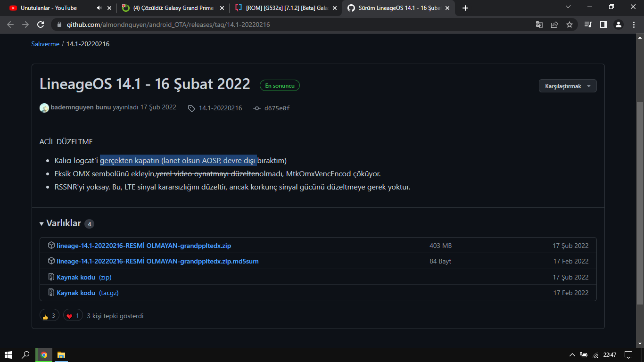
Task: Share this page from the address bar
Action: tap(554, 25)
